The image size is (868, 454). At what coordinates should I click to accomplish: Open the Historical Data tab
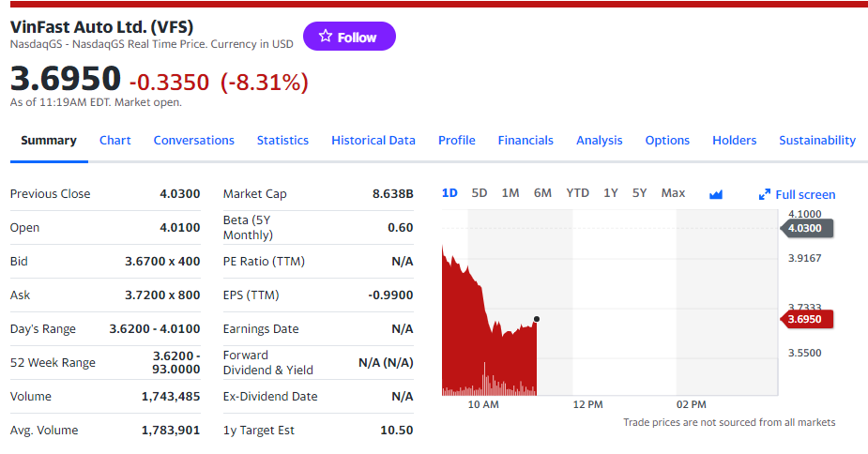tap(373, 140)
